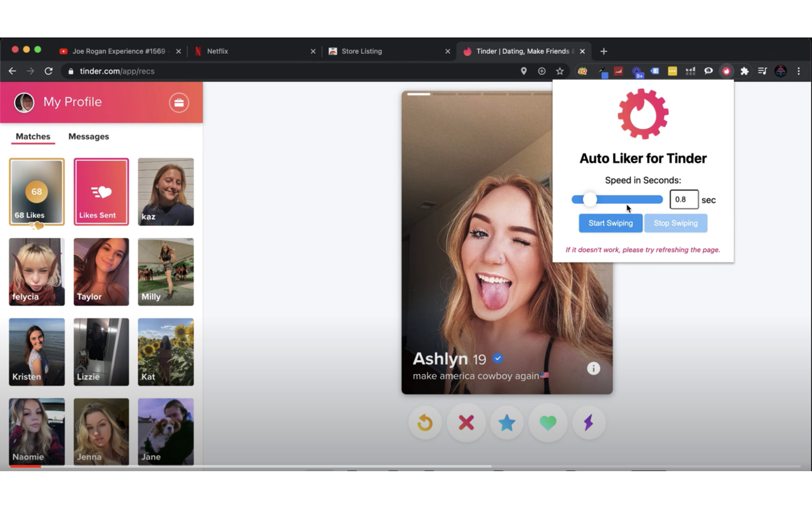
Task: Reload the Tinder page
Action: [x=48, y=71]
